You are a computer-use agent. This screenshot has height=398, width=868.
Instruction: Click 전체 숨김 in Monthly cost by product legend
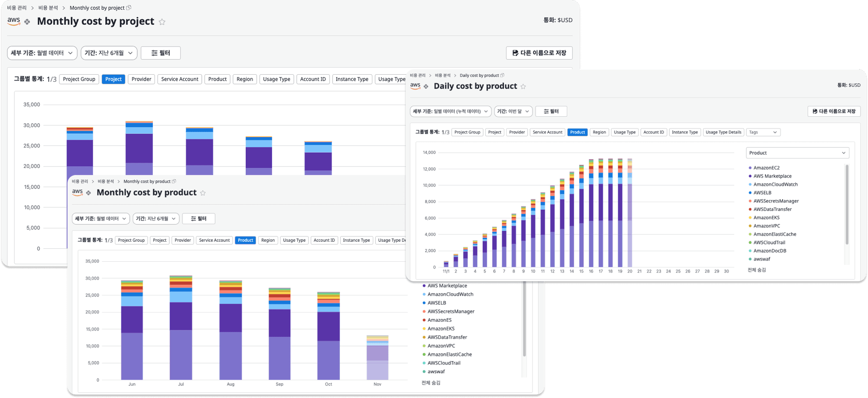(431, 383)
